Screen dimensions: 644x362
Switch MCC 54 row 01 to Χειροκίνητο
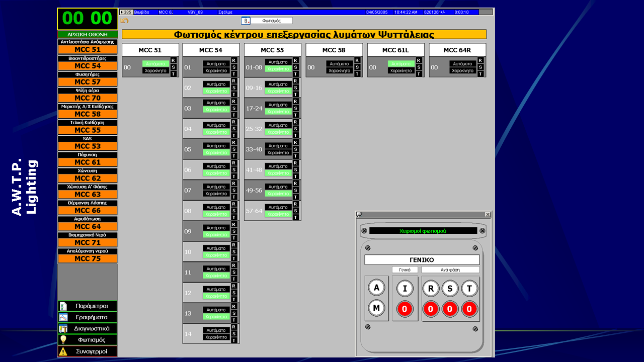coord(216,71)
